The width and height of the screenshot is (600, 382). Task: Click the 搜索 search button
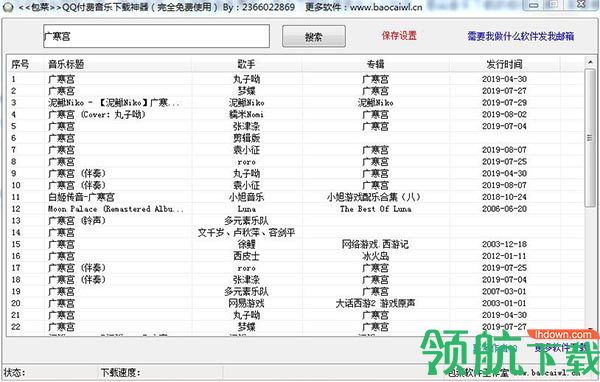[314, 37]
